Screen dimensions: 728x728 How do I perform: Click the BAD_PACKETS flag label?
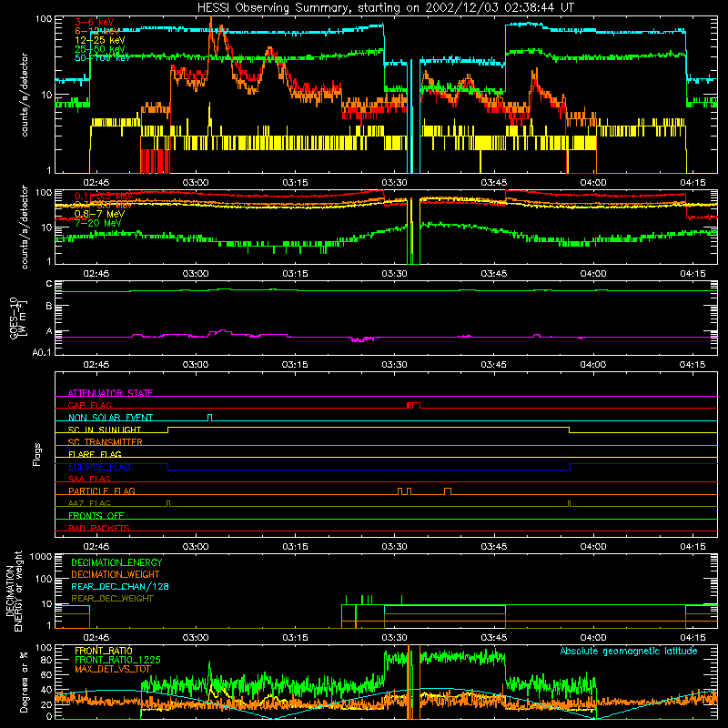pyautogui.click(x=99, y=528)
